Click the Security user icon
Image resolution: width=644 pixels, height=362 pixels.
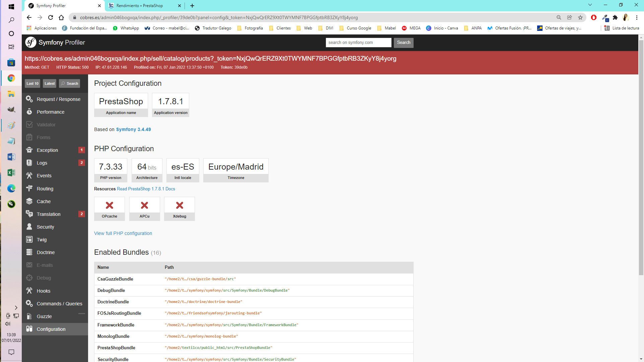pyautogui.click(x=29, y=227)
